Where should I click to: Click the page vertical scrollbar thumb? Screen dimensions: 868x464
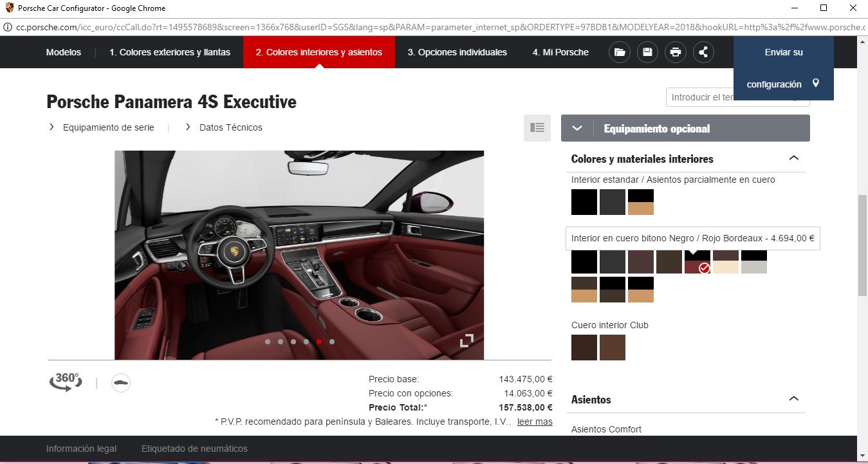[x=862, y=245]
